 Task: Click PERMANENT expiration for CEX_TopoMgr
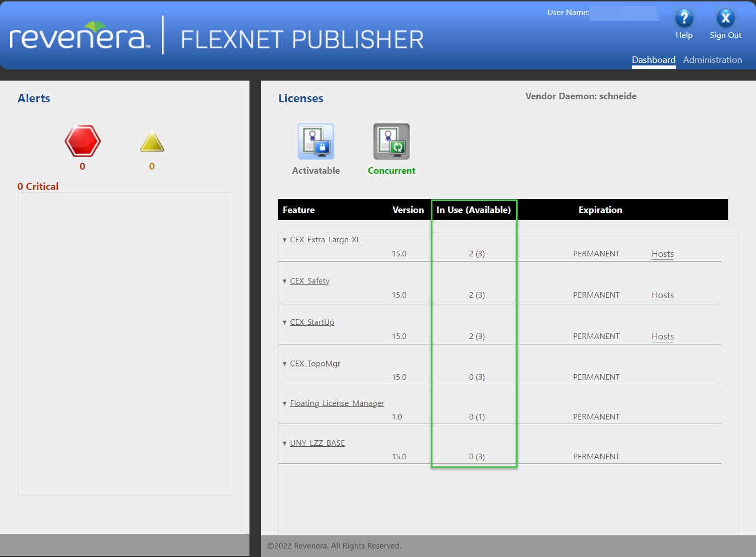click(596, 377)
